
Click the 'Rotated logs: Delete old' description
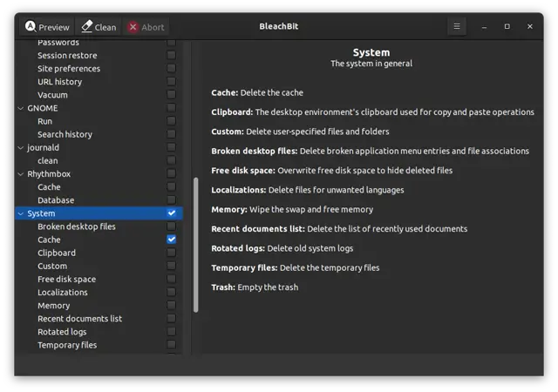point(282,248)
